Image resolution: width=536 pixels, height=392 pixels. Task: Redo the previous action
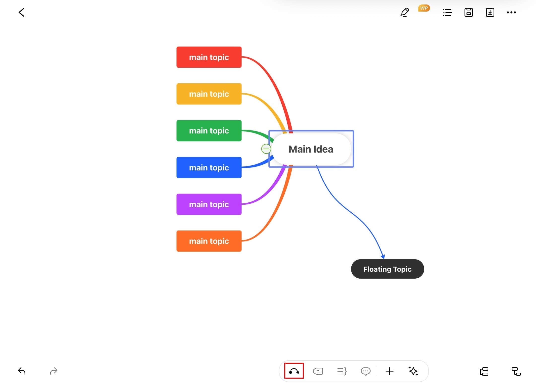pyautogui.click(x=54, y=371)
